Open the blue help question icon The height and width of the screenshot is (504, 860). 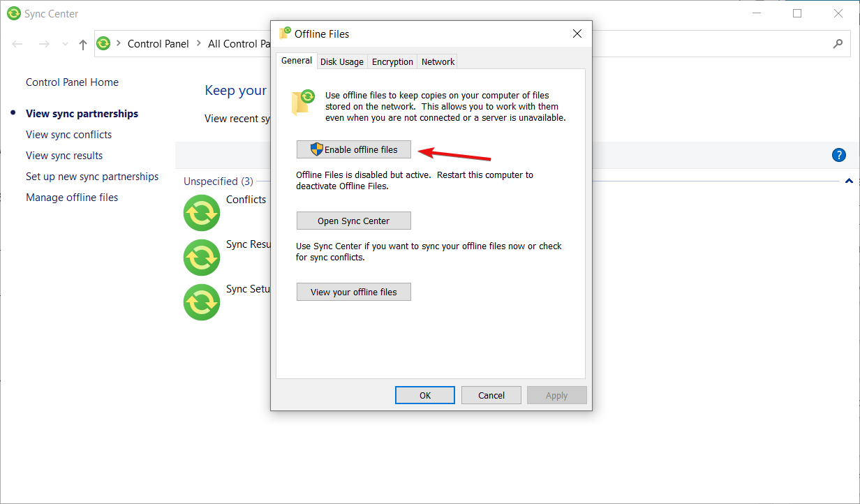pyautogui.click(x=839, y=155)
